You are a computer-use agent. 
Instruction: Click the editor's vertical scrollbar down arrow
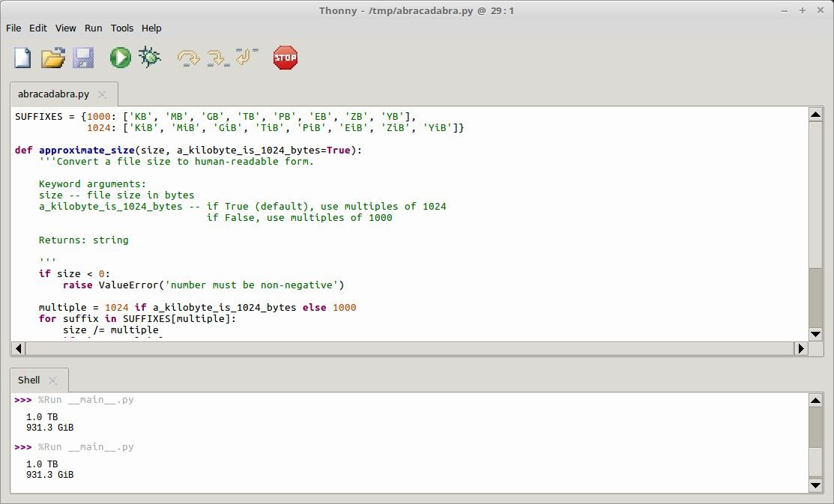click(x=816, y=334)
